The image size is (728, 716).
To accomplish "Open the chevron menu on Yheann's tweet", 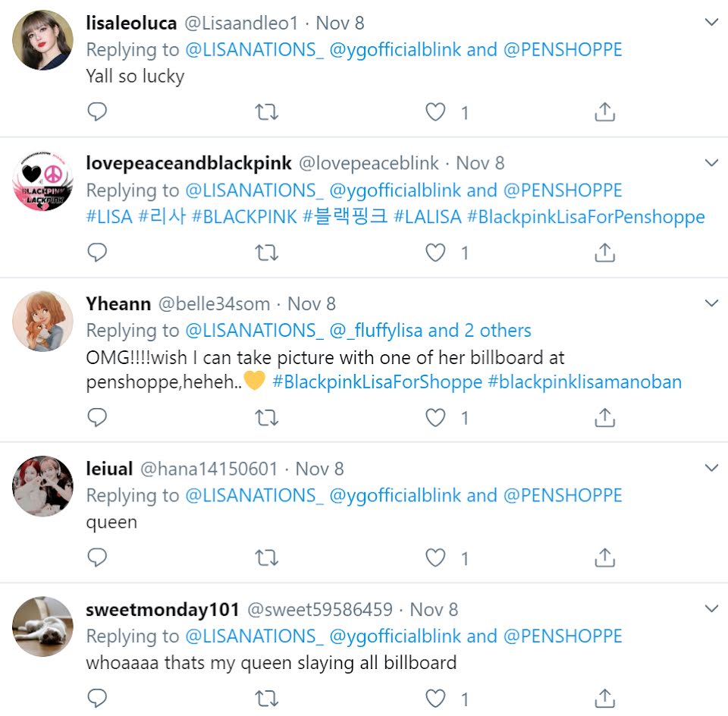I will [711, 303].
